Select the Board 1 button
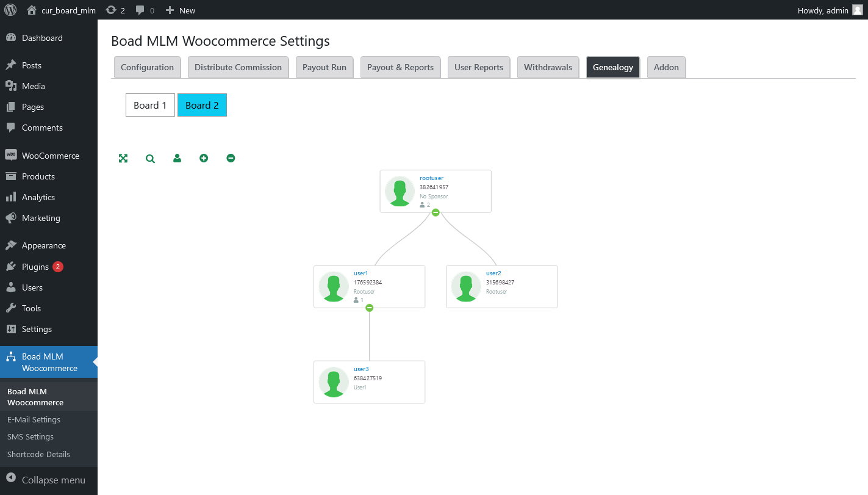 coord(150,105)
